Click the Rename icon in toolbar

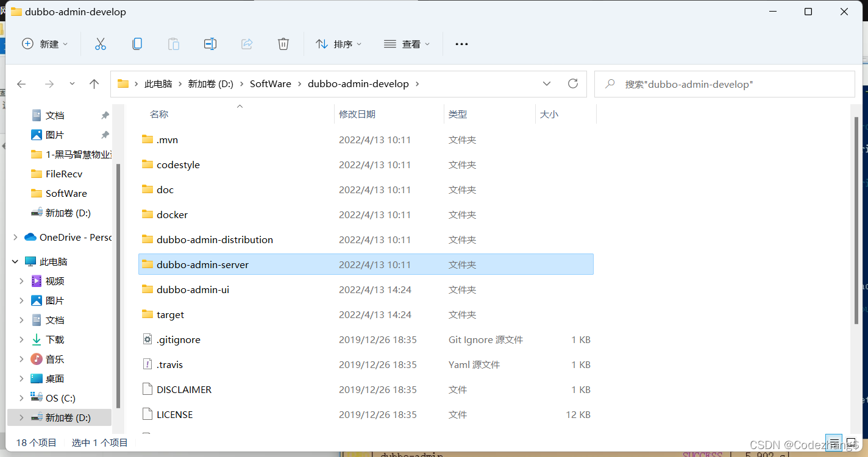[210, 44]
